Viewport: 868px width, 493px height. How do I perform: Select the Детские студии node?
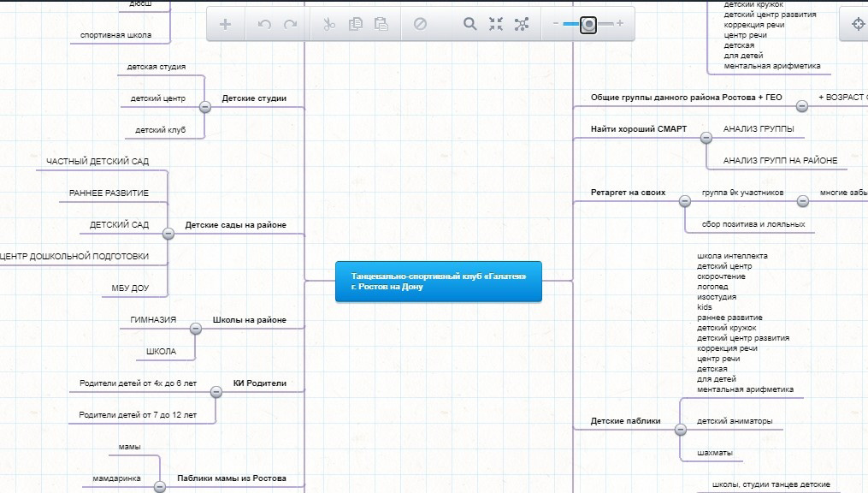click(x=254, y=98)
